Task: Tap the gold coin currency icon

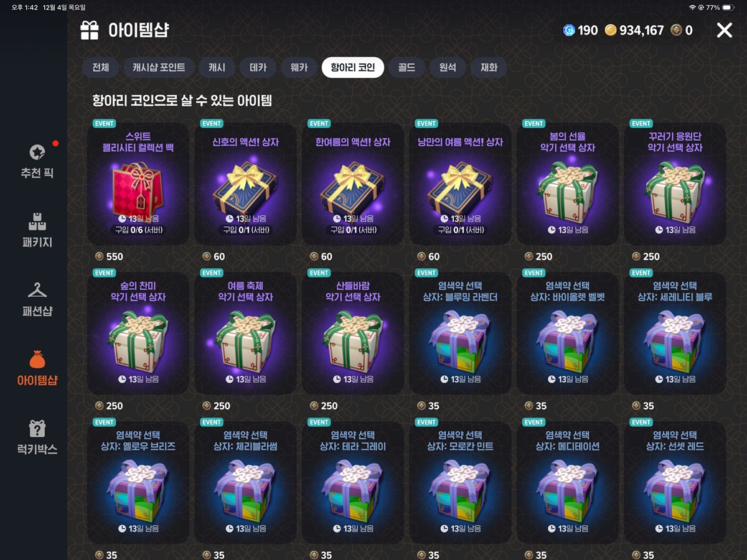Action: point(611,30)
